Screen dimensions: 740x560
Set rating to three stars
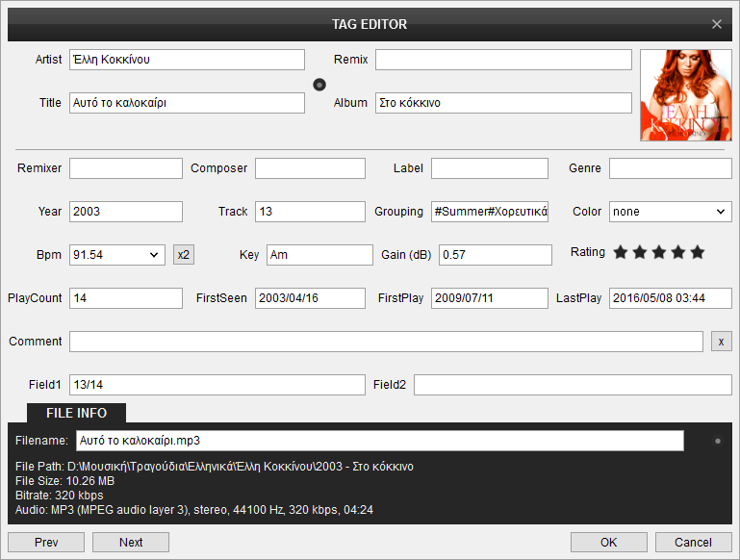(x=659, y=253)
